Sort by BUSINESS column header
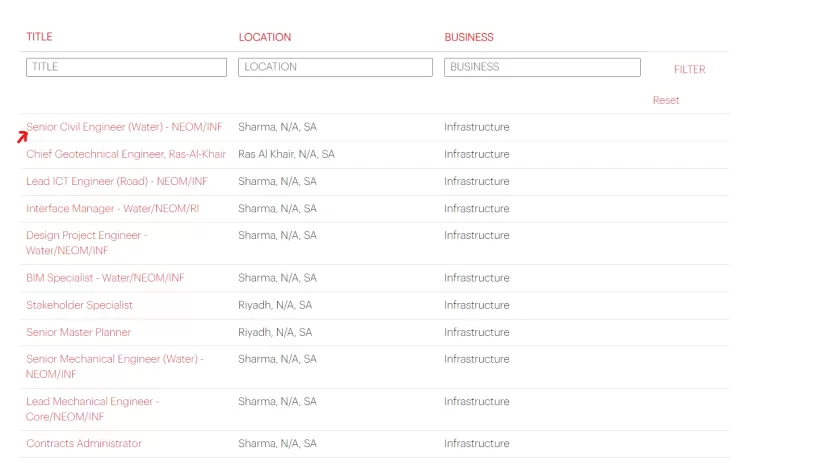The height and width of the screenshot is (463, 832). point(469,37)
